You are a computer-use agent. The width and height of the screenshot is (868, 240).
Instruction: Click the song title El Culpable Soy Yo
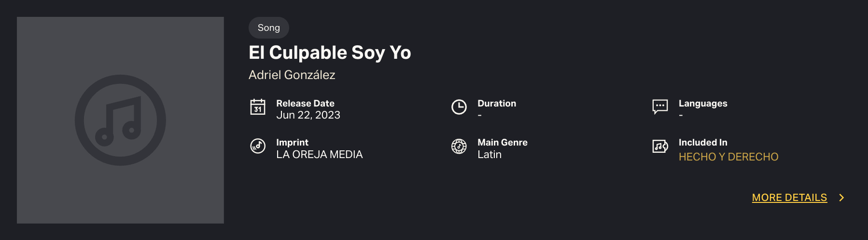pyautogui.click(x=330, y=53)
